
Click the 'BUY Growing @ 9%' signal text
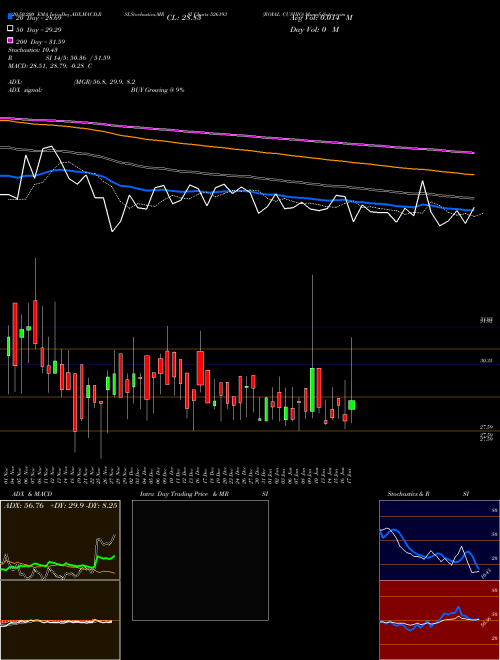tap(157, 90)
